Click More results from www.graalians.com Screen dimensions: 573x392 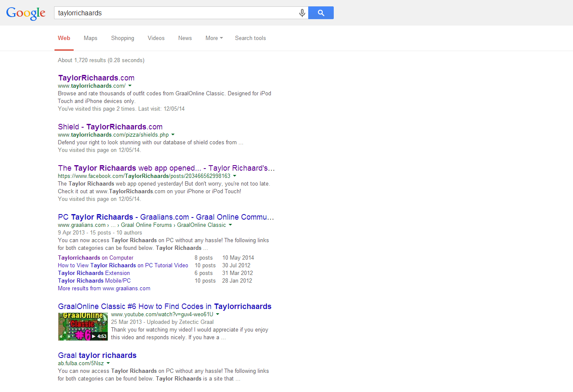(x=104, y=289)
